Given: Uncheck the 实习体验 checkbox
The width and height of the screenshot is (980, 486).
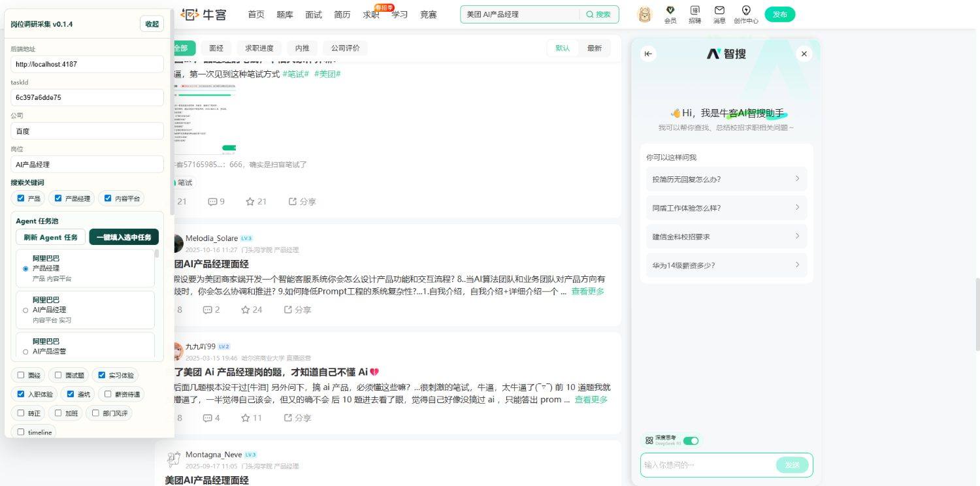Looking at the screenshot, I should coord(101,376).
